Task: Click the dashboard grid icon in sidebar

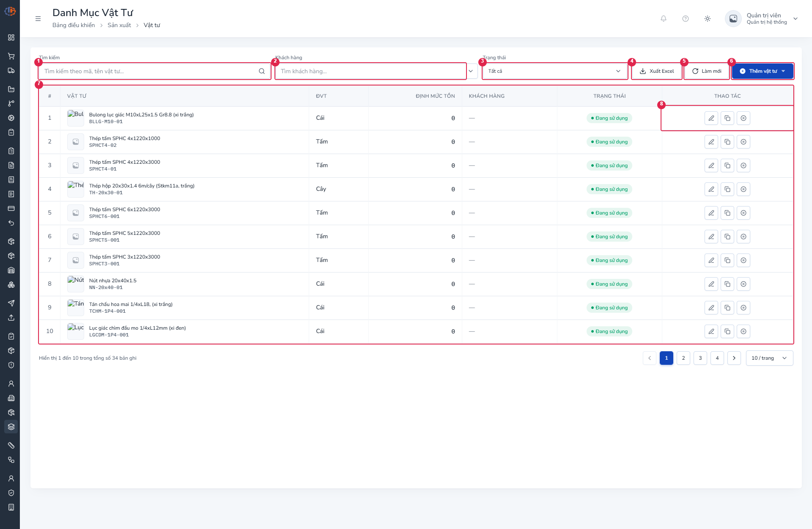Action: coord(11,38)
